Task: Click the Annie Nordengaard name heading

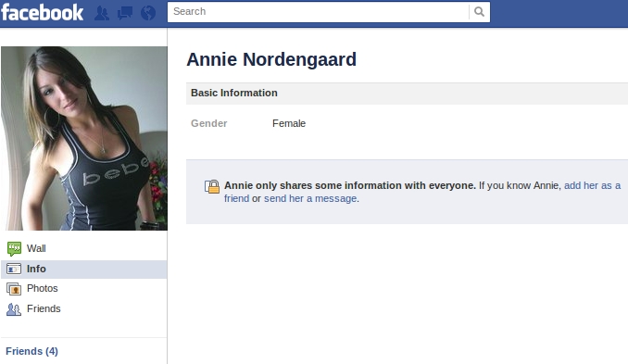Action: (x=271, y=59)
